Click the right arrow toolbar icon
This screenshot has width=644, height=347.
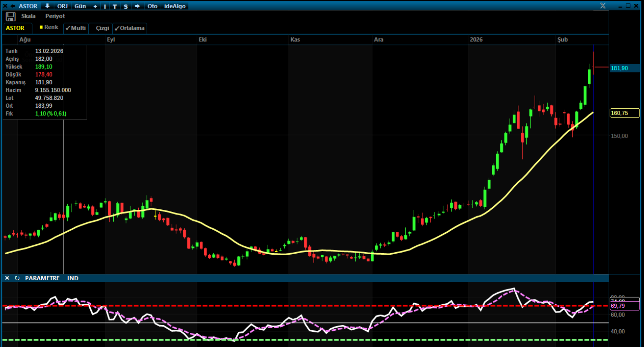click(x=137, y=6)
